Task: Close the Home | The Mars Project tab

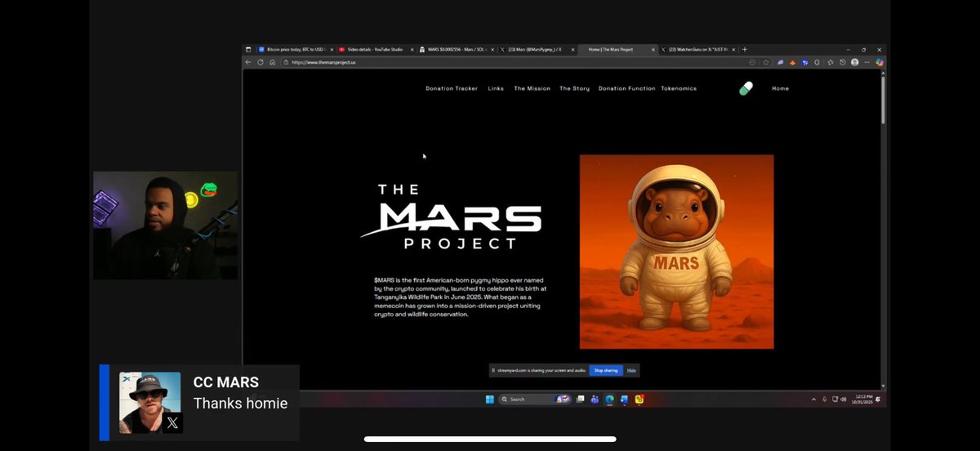Action: tap(653, 50)
